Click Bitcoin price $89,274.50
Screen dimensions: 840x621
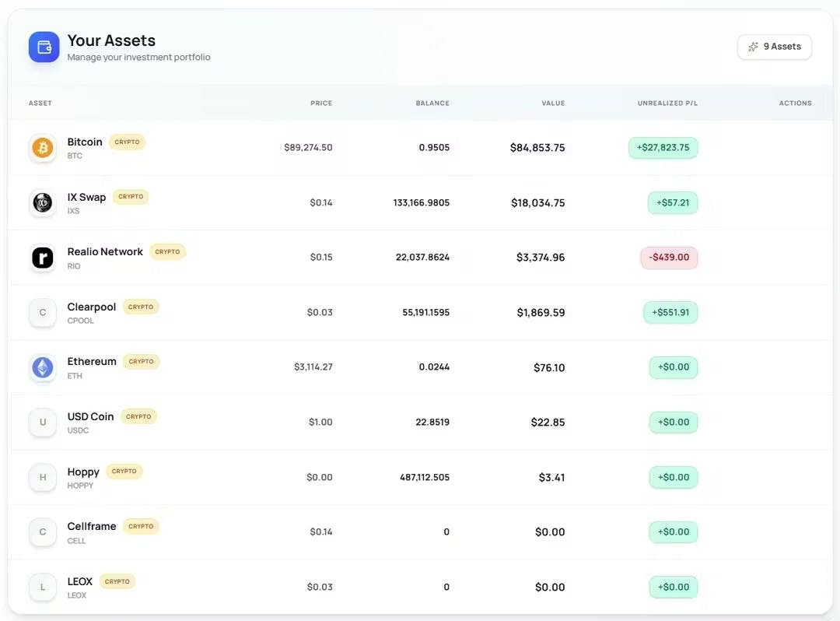308,147
